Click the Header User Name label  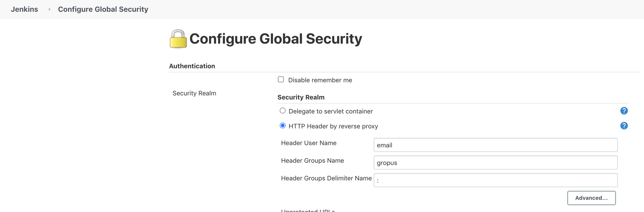309,143
